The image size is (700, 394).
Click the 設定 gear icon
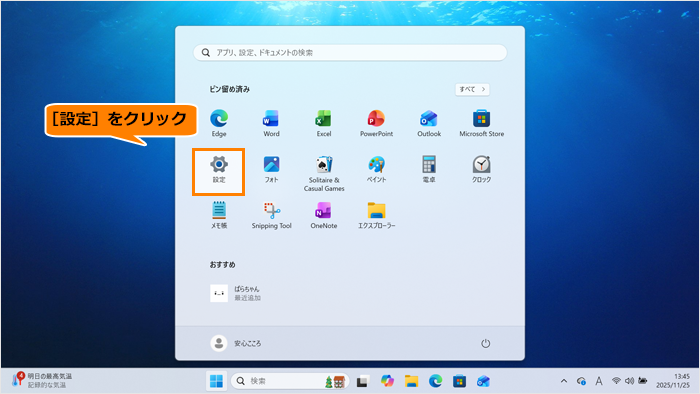point(219,164)
